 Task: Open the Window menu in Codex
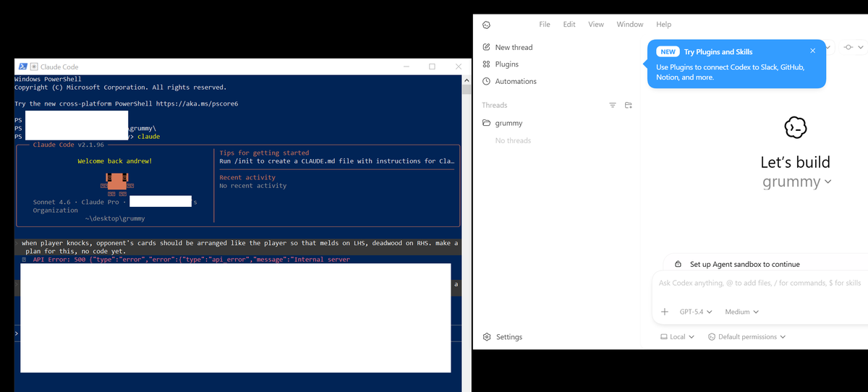(x=630, y=25)
